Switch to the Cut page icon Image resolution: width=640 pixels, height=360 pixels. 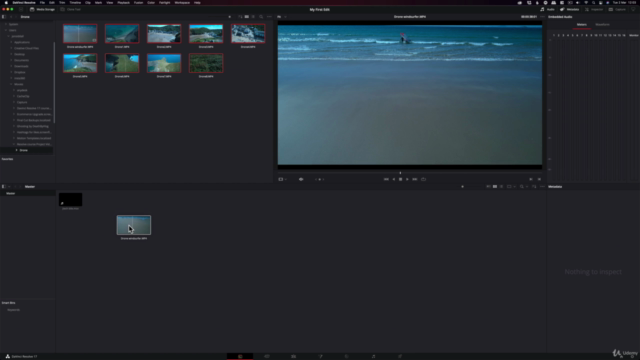[267, 356]
